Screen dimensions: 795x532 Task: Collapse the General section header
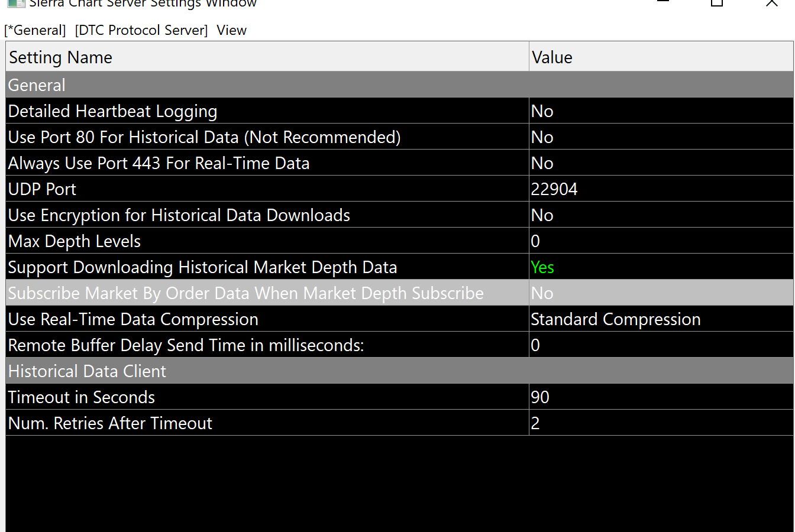tap(37, 85)
